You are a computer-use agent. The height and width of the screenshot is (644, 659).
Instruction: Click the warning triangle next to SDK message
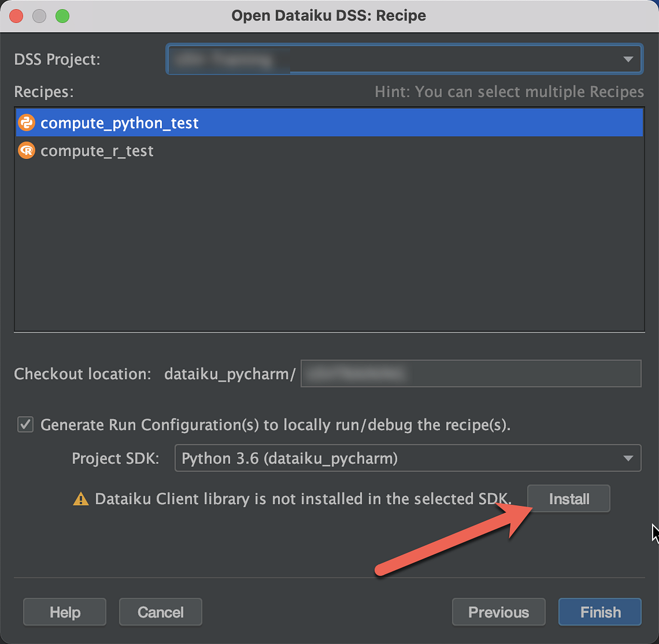(x=81, y=499)
